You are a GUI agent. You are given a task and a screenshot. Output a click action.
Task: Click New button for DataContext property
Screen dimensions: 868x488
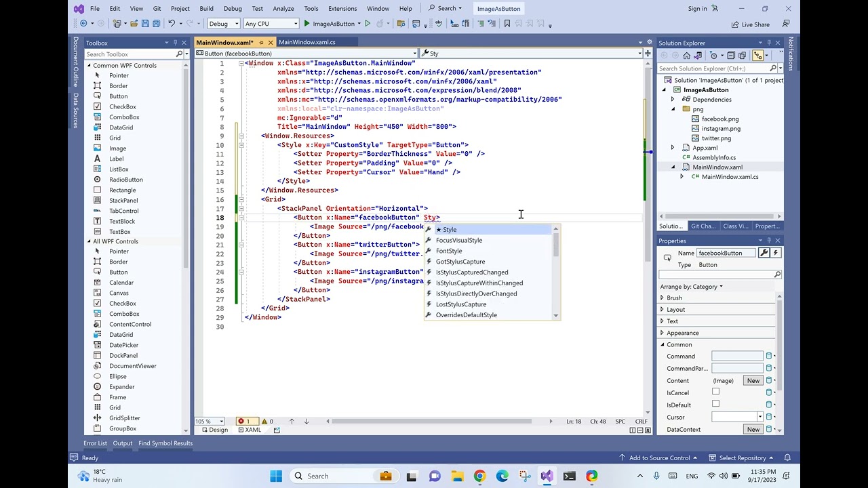pyautogui.click(x=753, y=430)
